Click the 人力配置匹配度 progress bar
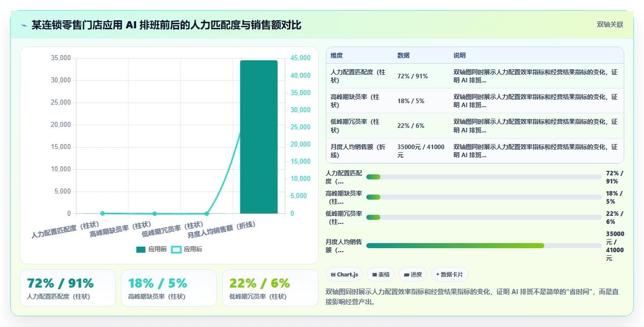 click(x=484, y=177)
